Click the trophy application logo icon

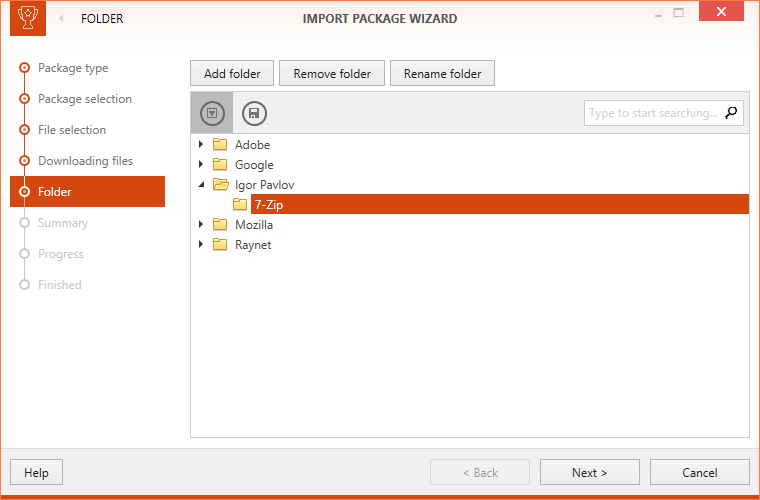(28, 18)
